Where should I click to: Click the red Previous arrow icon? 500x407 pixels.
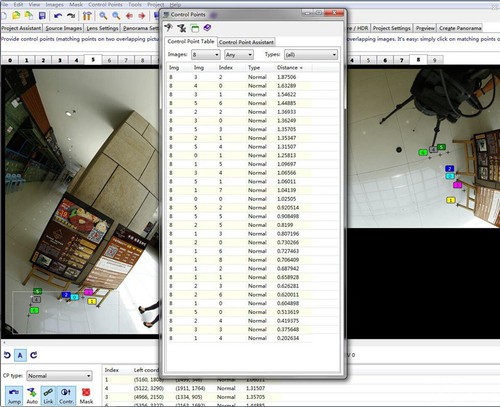[x=129, y=16]
